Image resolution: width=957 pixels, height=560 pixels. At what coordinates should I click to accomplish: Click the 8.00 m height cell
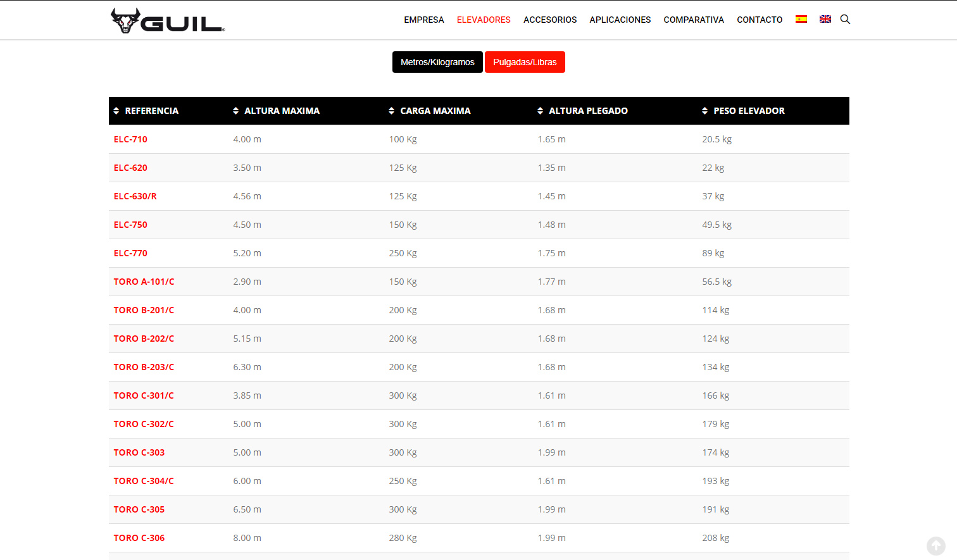coord(247,538)
